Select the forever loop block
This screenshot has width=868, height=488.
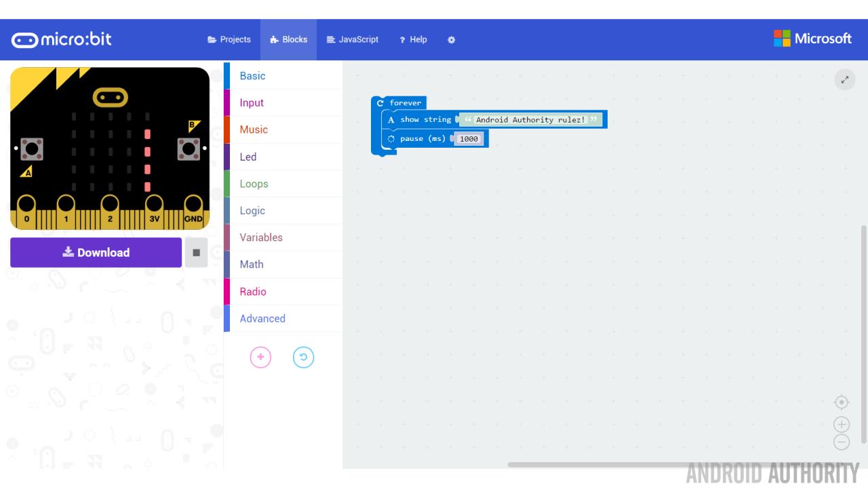[x=399, y=103]
